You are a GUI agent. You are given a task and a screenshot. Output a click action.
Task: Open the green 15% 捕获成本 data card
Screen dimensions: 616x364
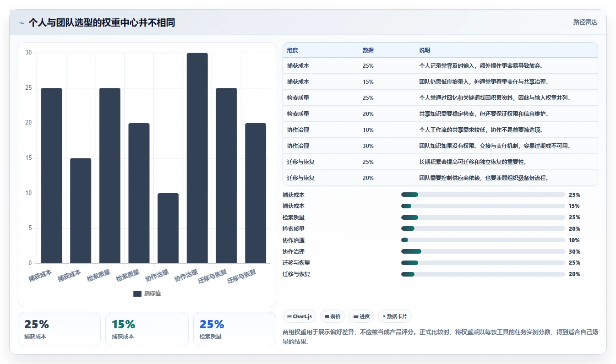coord(147,329)
